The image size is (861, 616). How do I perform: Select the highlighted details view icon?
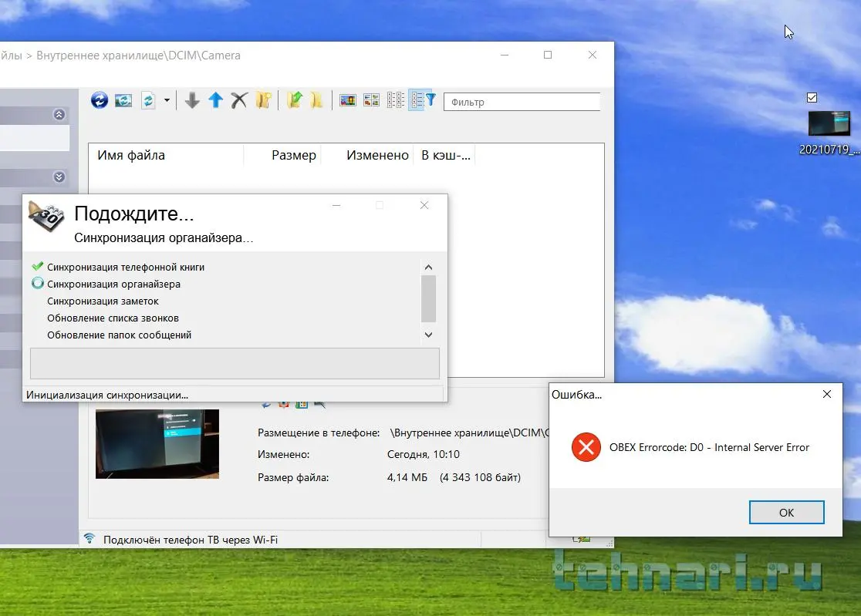417,100
